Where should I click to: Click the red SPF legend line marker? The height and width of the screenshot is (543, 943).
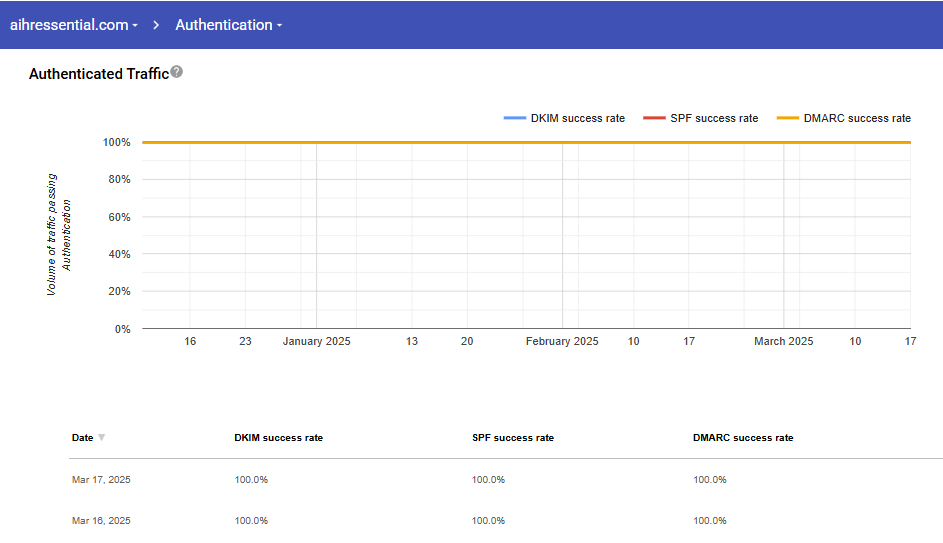(x=654, y=118)
